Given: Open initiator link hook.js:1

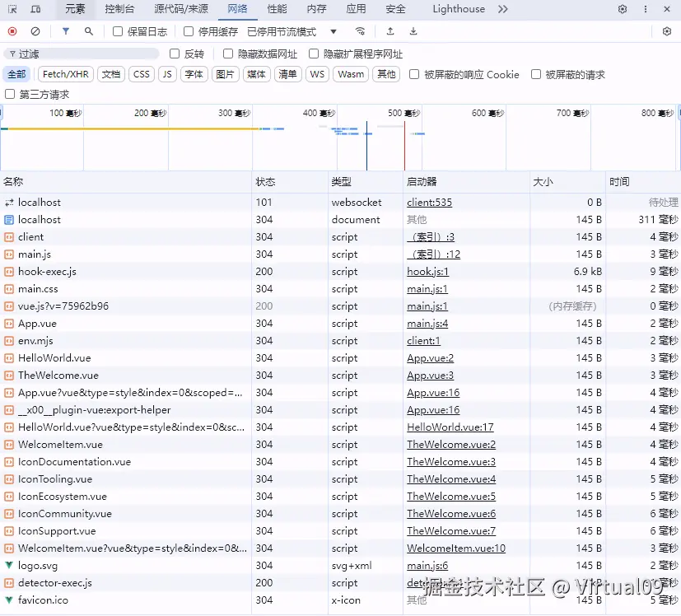Looking at the screenshot, I should 427,272.
